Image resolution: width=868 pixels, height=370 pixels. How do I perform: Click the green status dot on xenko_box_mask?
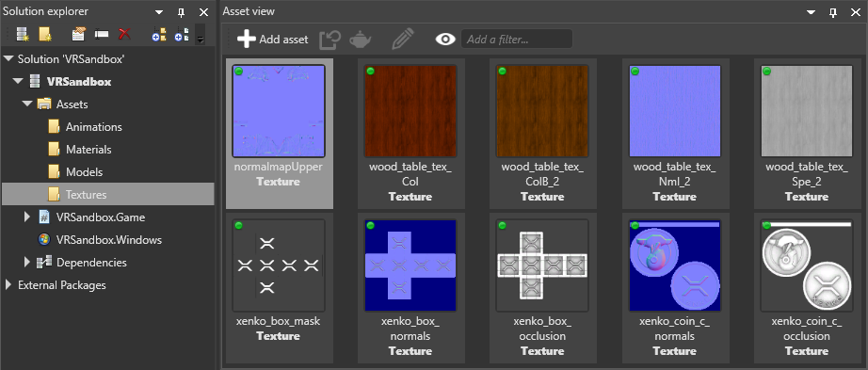238,225
